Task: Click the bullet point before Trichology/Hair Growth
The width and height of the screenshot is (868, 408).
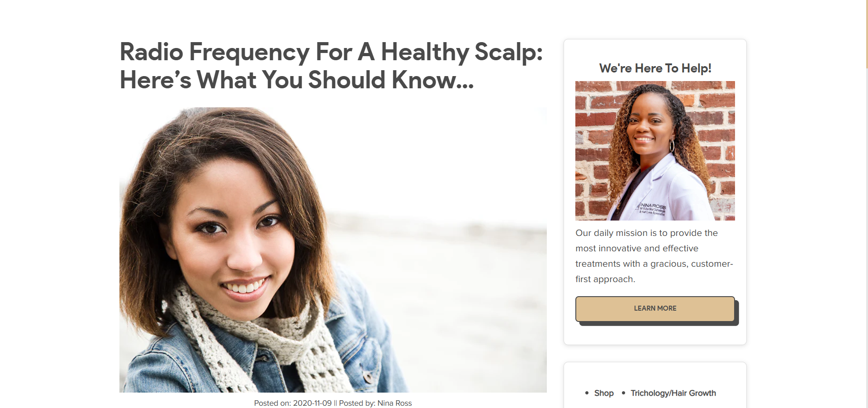Action: click(x=623, y=393)
